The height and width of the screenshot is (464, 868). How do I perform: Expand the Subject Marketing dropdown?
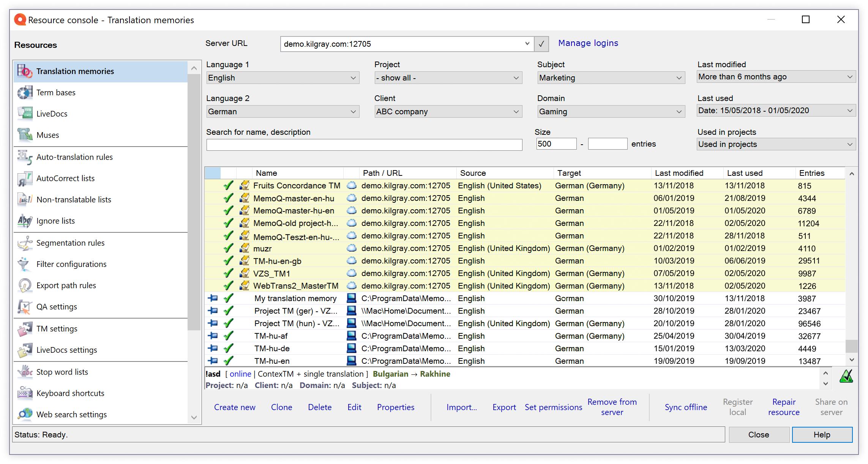[x=611, y=78]
